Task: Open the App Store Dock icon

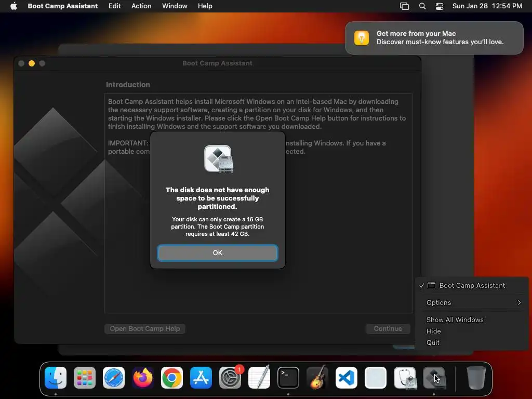Action: click(201, 378)
